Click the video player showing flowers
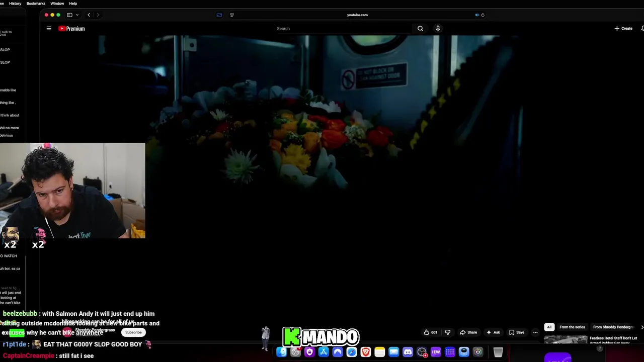 tap(322, 176)
